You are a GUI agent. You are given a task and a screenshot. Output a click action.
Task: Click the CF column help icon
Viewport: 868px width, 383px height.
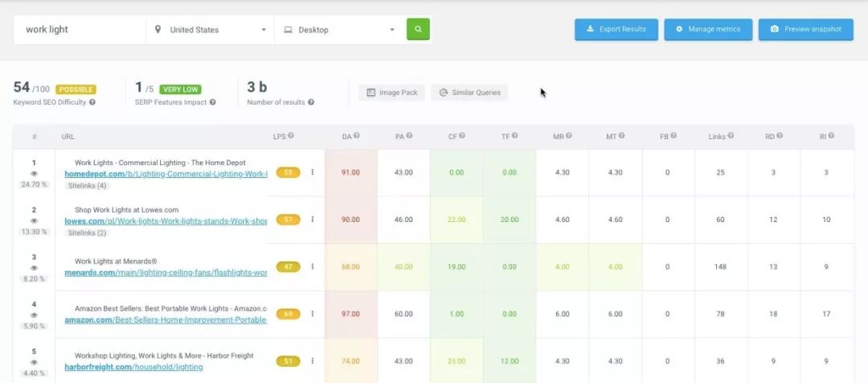pos(461,136)
